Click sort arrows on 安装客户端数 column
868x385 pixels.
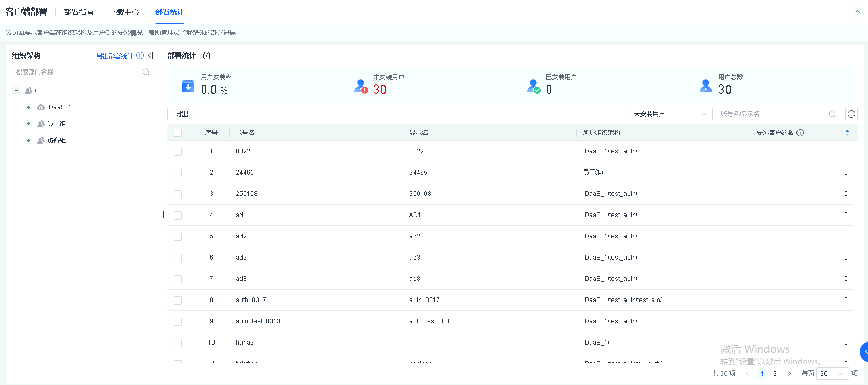pyautogui.click(x=847, y=133)
